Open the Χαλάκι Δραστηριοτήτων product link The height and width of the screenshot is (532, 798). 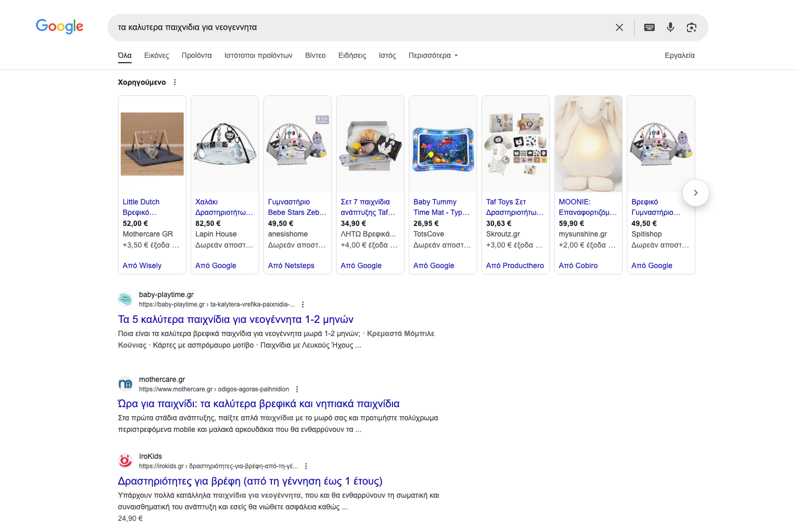tap(224, 207)
